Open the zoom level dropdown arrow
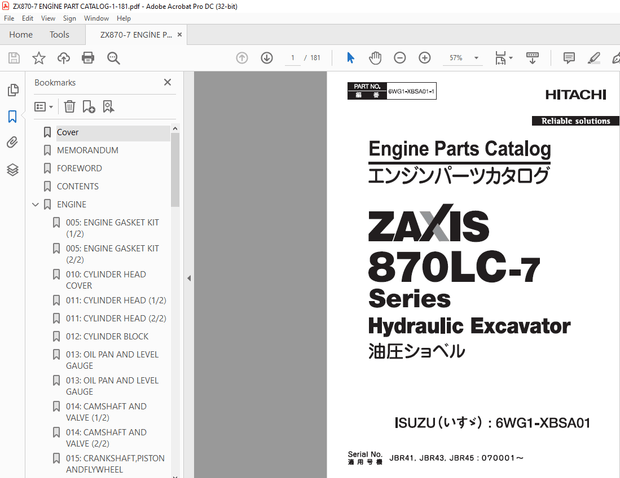Screen dimensions: 620x478 coord(476,58)
